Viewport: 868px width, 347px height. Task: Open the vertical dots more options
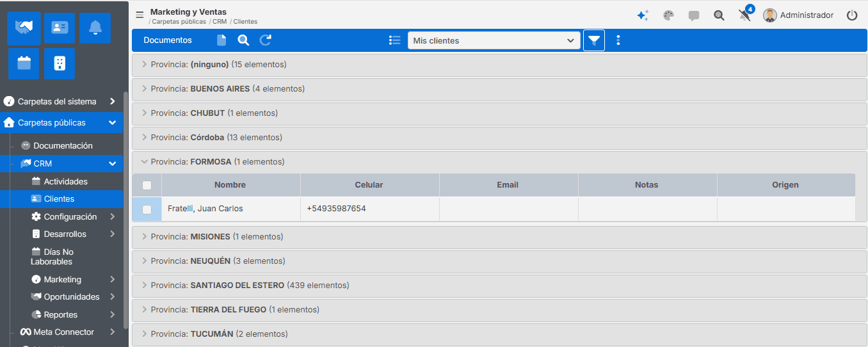[x=618, y=40]
